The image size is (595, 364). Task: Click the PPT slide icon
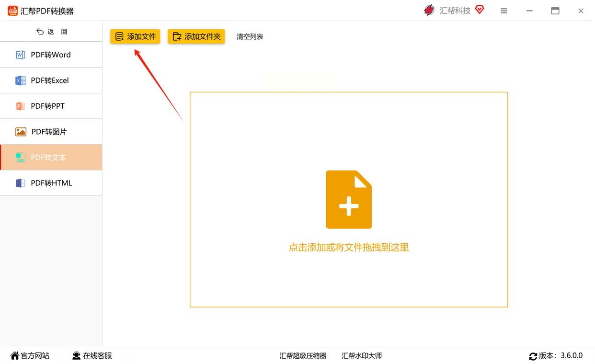click(21, 106)
